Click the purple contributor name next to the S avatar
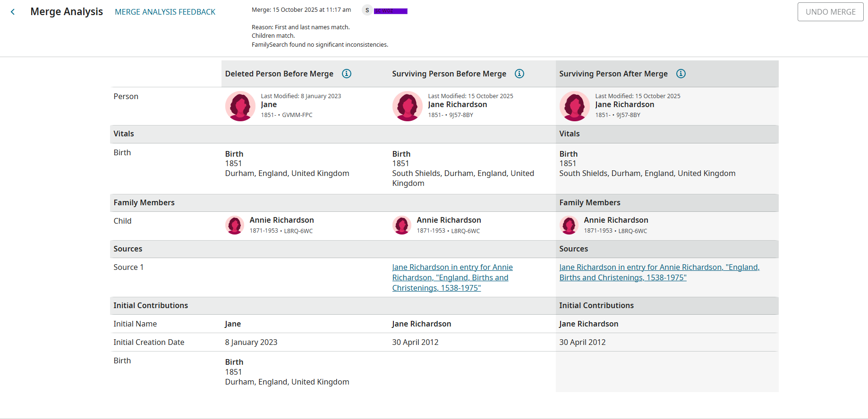The image size is (868, 419). (x=391, y=11)
